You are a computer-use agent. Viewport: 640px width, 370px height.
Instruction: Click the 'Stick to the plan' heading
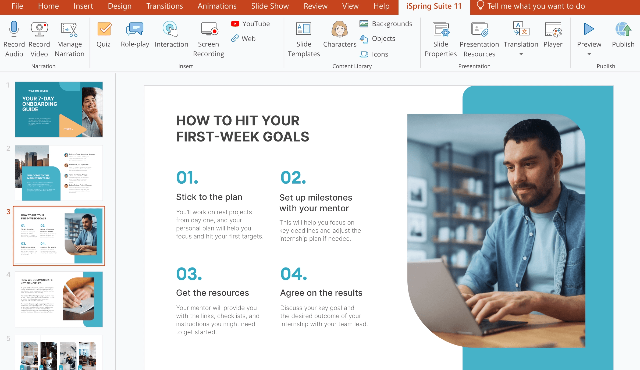209,197
